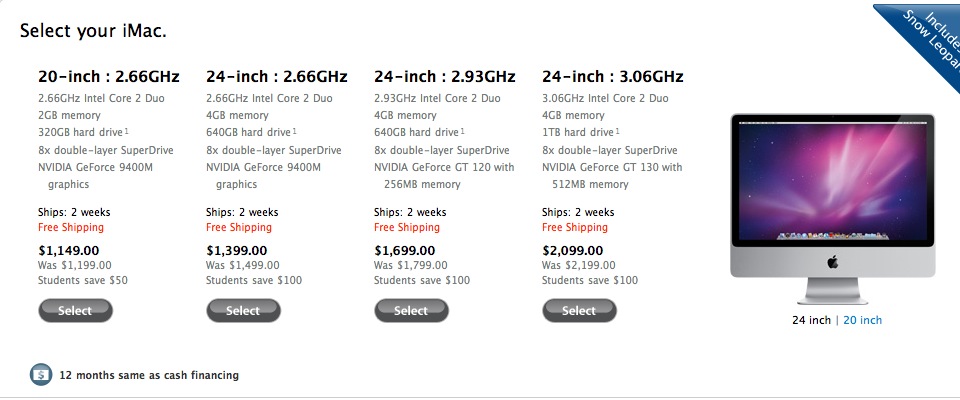This screenshot has width=960, height=400.
Task: Click the $1,699.00 price
Action: (405, 251)
